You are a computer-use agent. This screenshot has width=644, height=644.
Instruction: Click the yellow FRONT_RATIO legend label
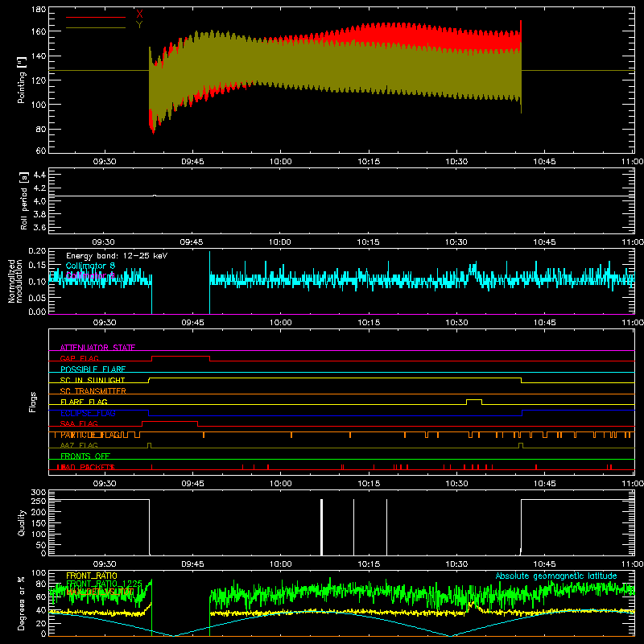click(92, 576)
